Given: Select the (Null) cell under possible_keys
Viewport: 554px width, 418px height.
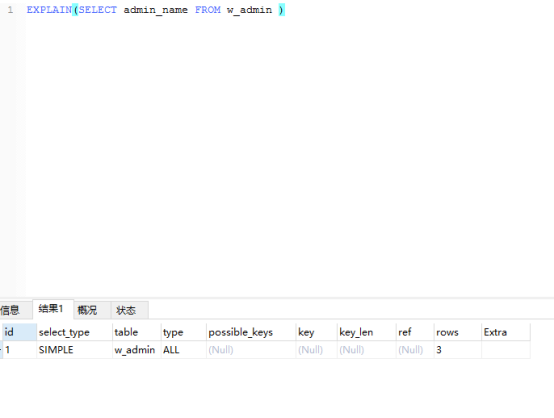Looking at the screenshot, I should tap(251, 350).
